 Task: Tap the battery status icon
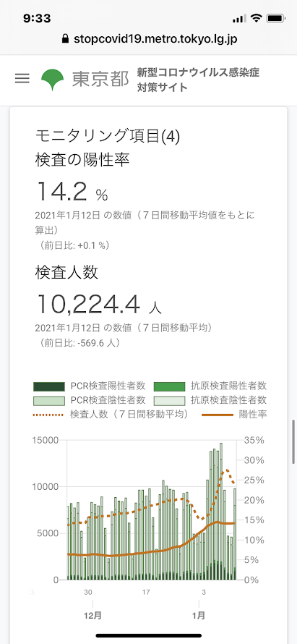click(274, 18)
